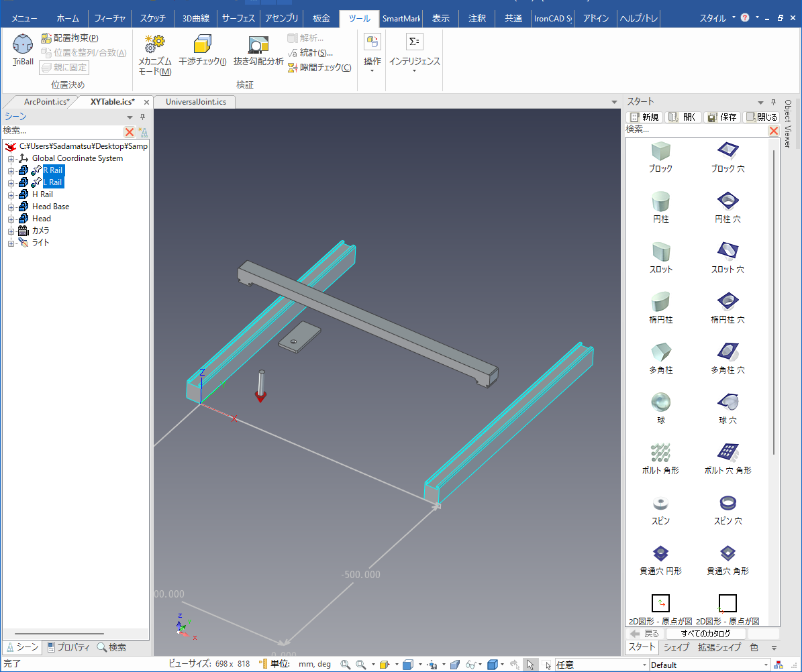The height and width of the screenshot is (672, 802).
Task: Click すべてのカタログ all catalogs button
Action: click(x=705, y=634)
